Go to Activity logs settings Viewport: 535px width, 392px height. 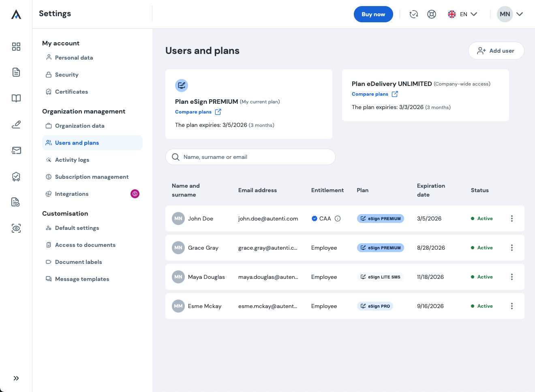tap(72, 160)
